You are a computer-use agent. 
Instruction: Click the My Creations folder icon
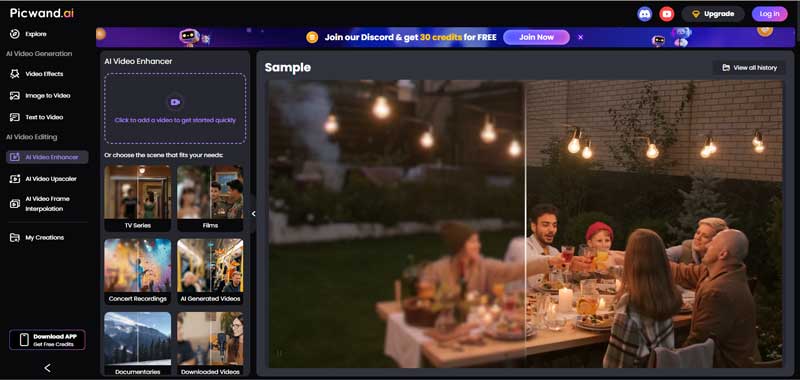pos(15,238)
